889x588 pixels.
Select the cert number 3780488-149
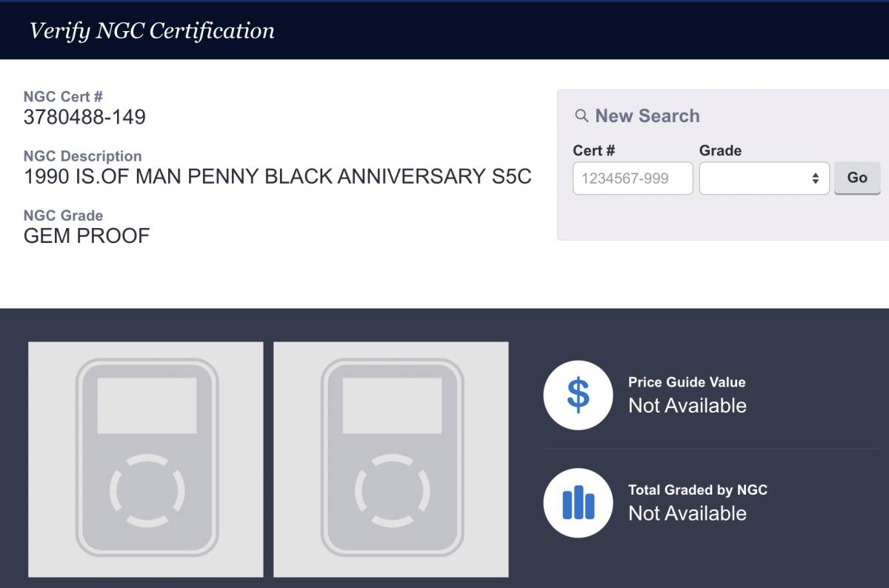click(x=84, y=117)
